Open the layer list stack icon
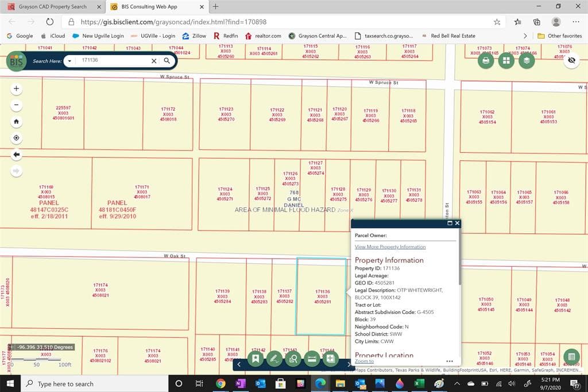 527,60
